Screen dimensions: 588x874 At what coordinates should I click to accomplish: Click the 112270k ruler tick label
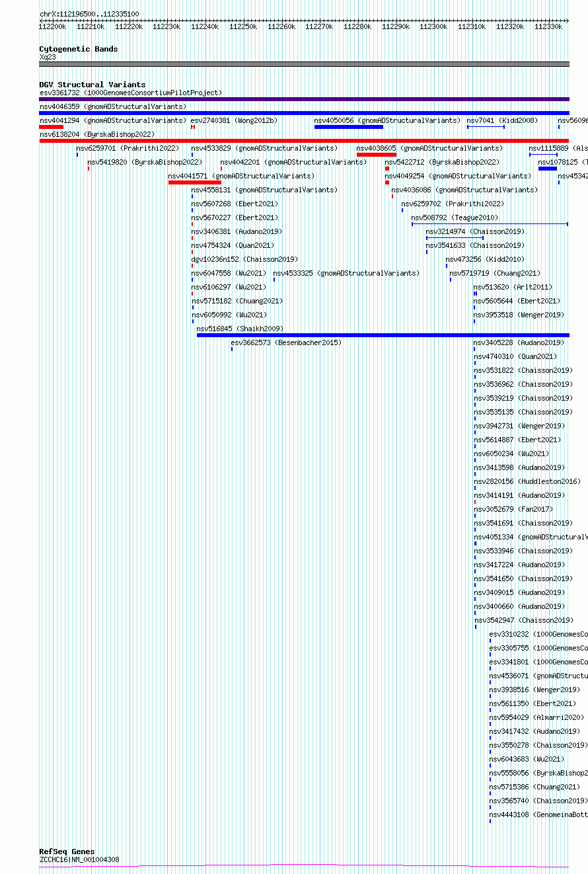point(319,27)
